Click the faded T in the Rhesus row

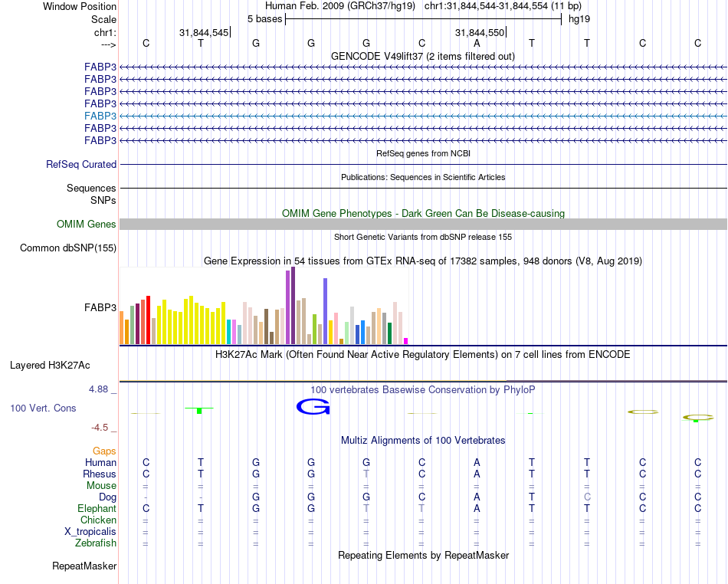(x=366, y=474)
